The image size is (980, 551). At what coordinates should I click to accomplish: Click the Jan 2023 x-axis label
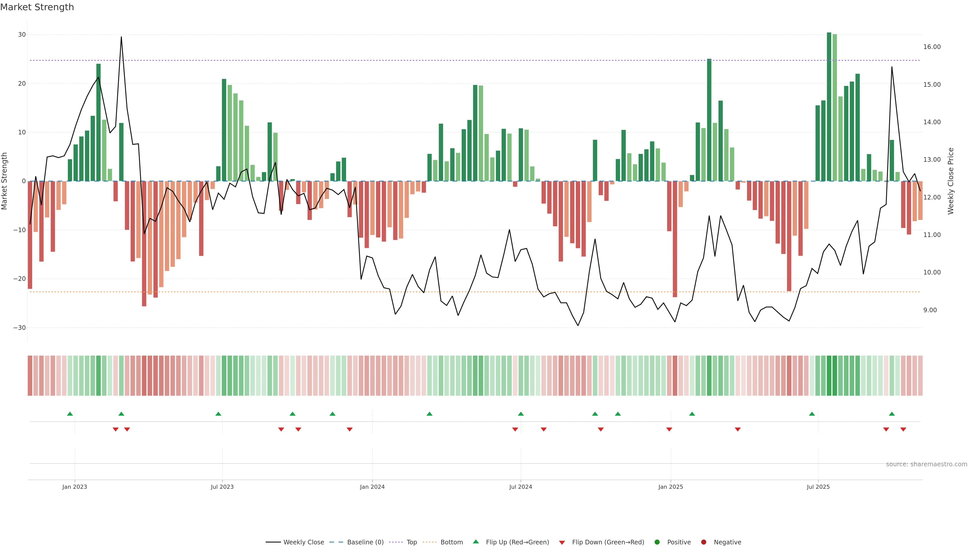(x=75, y=487)
